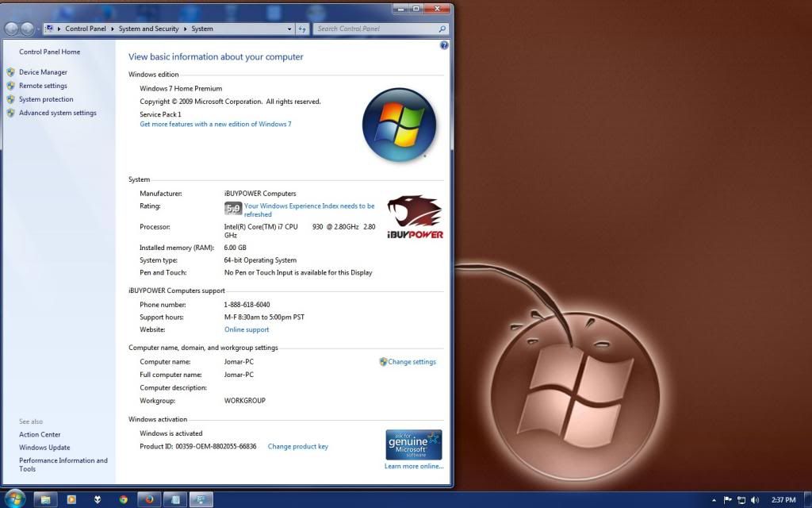Select System and Security in the breadcrumb
812x508 pixels.
149,29
